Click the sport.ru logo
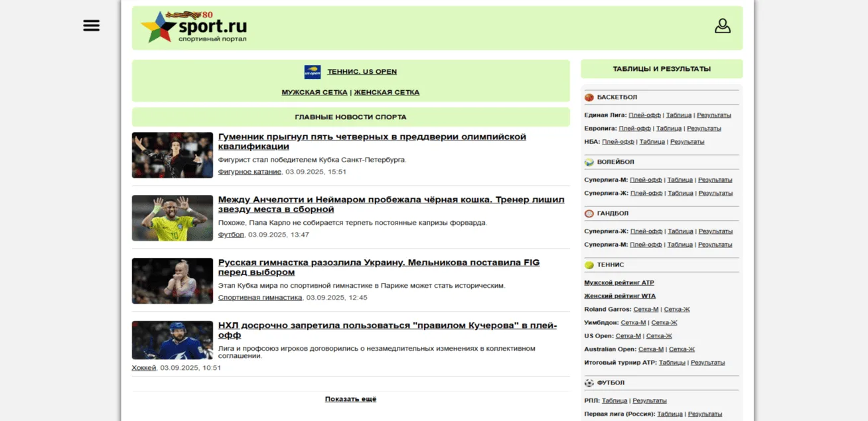This screenshot has height=421, width=868. click(x=194, y=27)
